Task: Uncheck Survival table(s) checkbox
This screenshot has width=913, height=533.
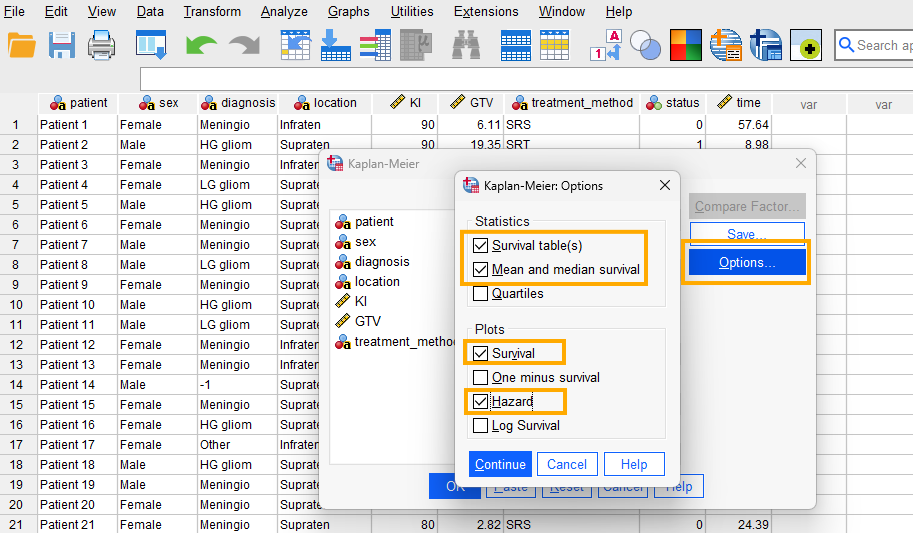Action: coord(480,246)
